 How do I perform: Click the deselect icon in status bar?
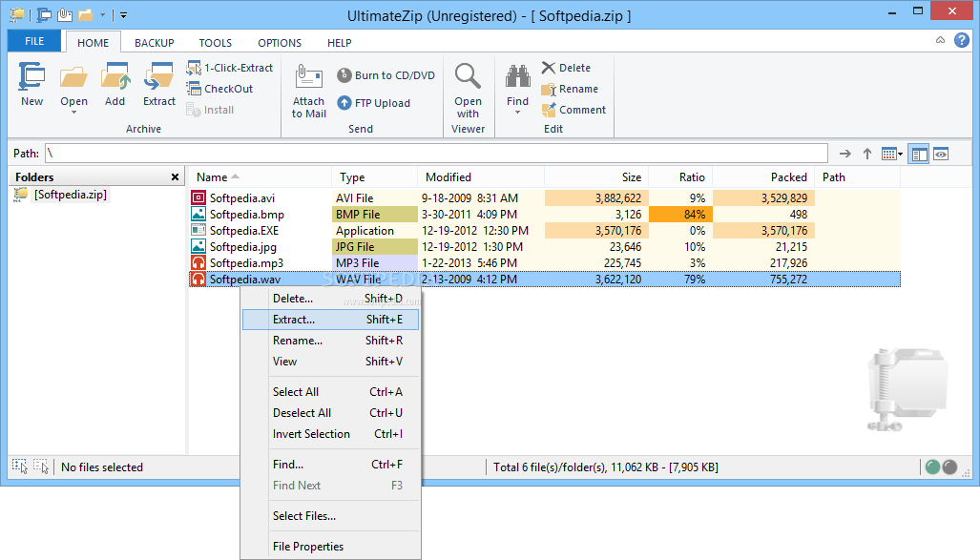(41, 467)
